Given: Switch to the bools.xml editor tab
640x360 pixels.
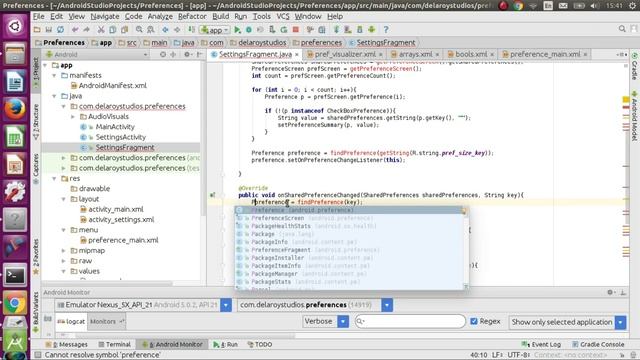Looking at the screenshot, I should tap(471, 54).
